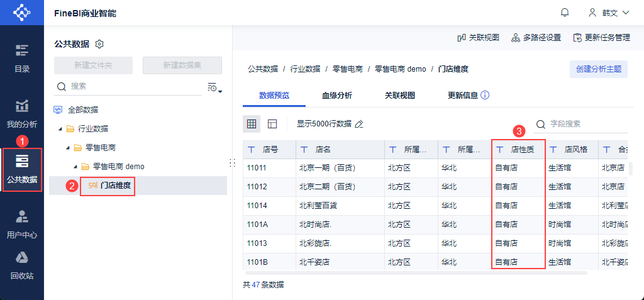Click the settings gear beside 公共数据
This screenshot has height=300, width=644.
click(99, 44)
